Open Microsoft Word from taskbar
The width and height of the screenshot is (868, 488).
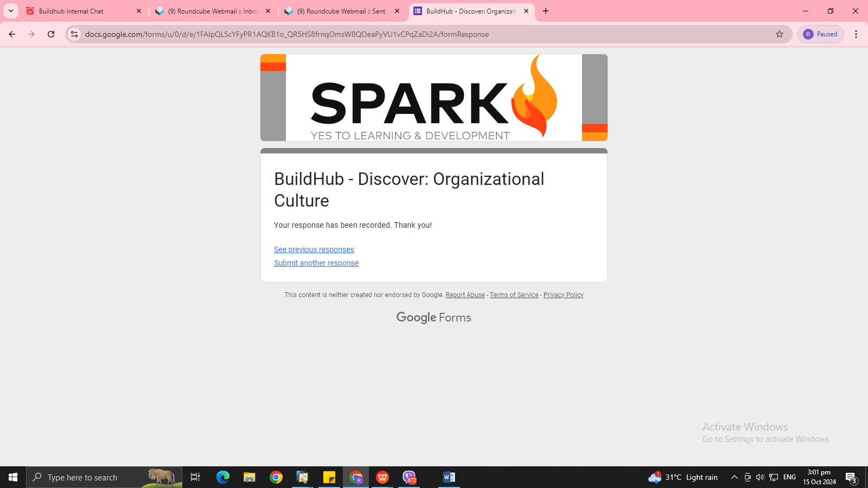pyautogui.click(x=449, y=477)
